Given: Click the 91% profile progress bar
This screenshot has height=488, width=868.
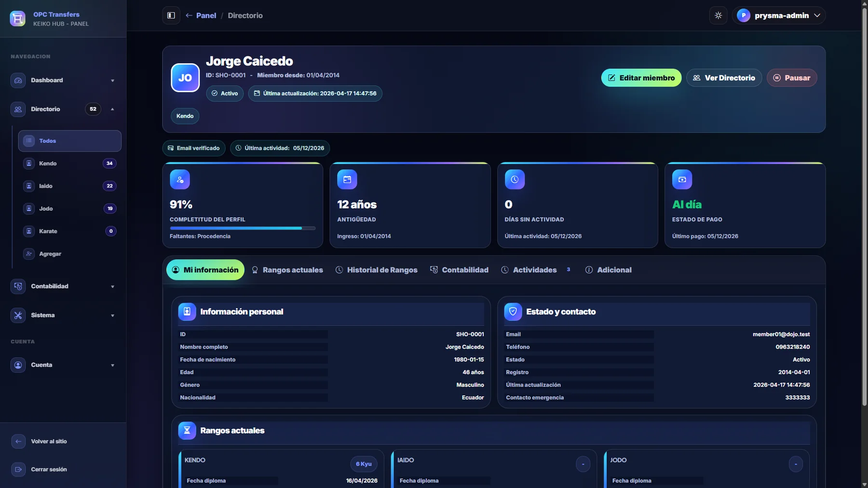Looking at the screenshot, I should 243,228.
